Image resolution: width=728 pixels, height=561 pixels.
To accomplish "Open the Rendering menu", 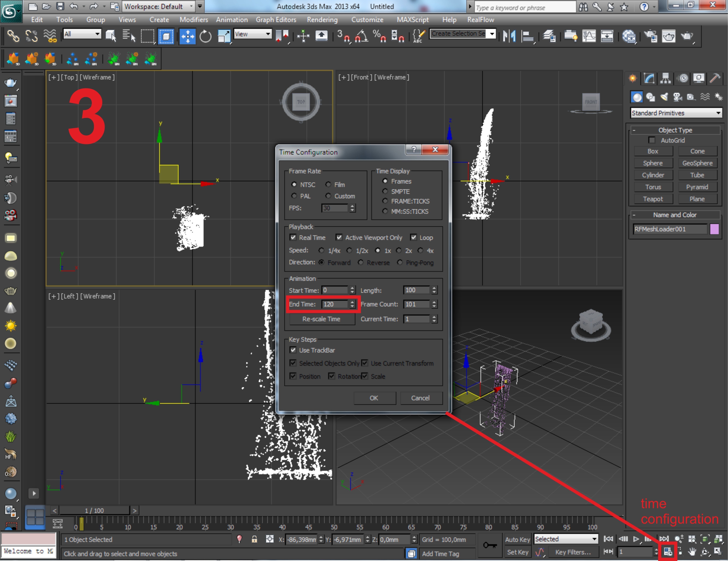I will click(x=322, y=20).
